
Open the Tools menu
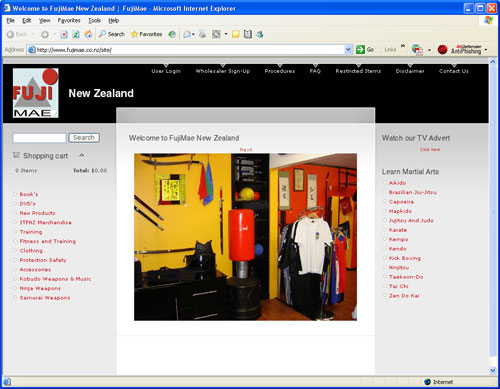[94, 20]
